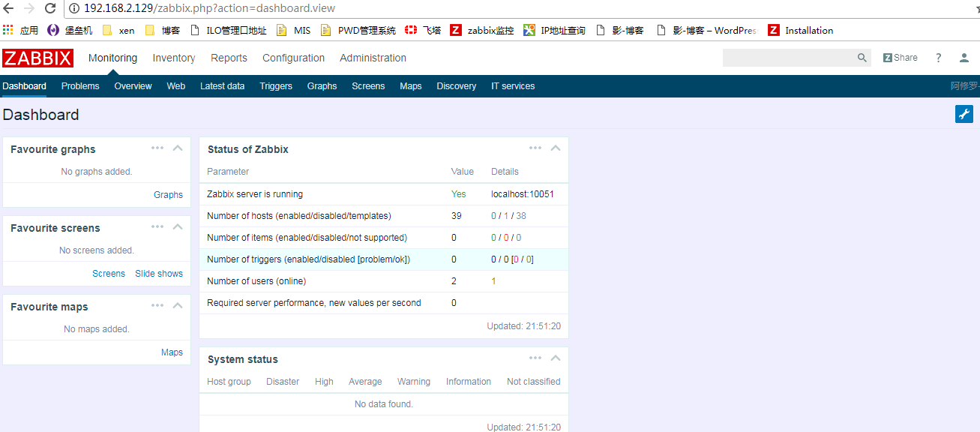Click the site info icon in address bar
Viewport: 980px width, 432px height.
point(75,8)
